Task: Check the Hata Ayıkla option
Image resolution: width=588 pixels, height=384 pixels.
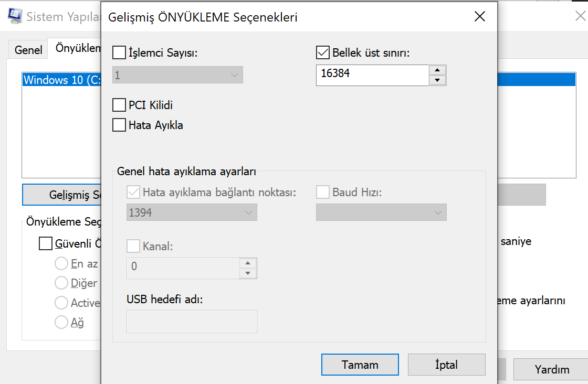Action: coord(119,125)
